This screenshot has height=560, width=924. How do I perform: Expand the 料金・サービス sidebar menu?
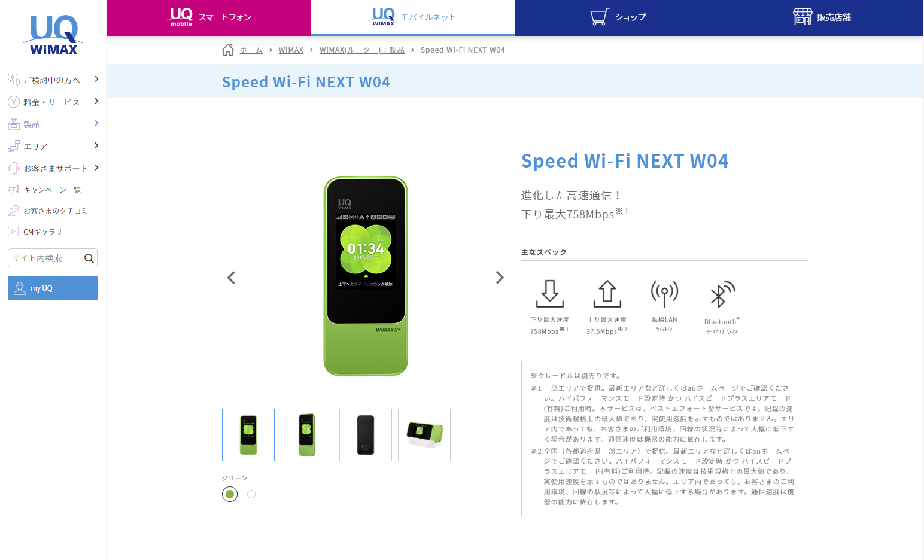(x=53, y=102)
